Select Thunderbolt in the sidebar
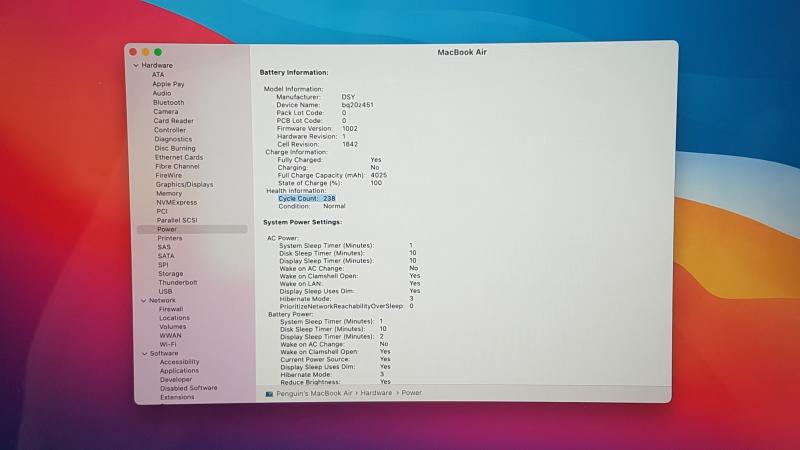This screenshot has height=450, width=800. [178, 282]
